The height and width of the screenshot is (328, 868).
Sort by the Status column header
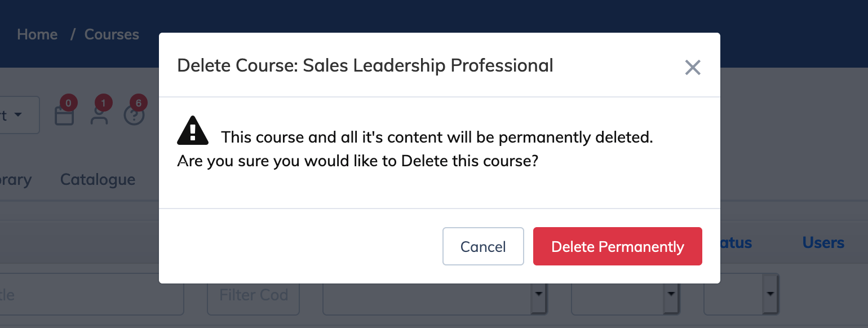click(x=736, y=243)
